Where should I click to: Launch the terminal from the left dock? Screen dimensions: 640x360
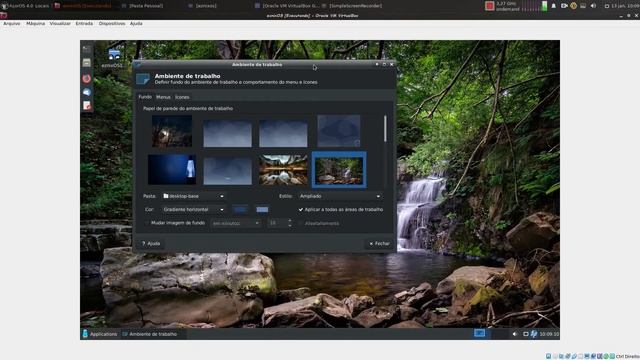(x=87, y=50)
